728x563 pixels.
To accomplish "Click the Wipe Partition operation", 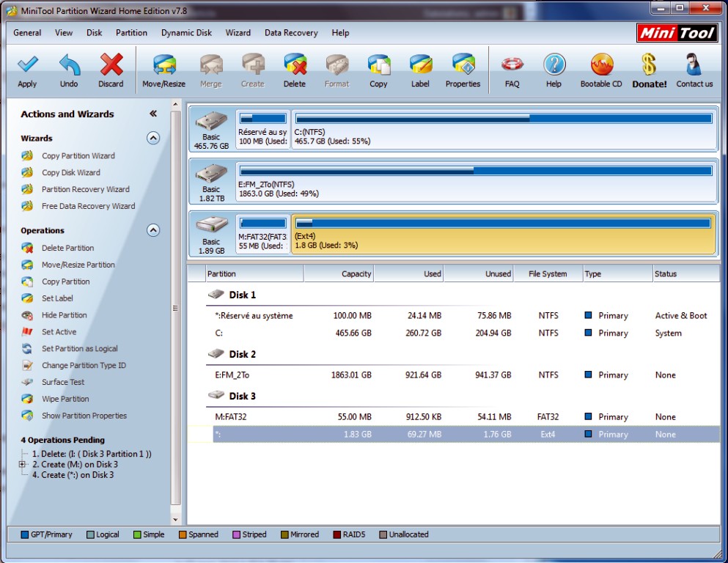I will click(x=65, y=399).
